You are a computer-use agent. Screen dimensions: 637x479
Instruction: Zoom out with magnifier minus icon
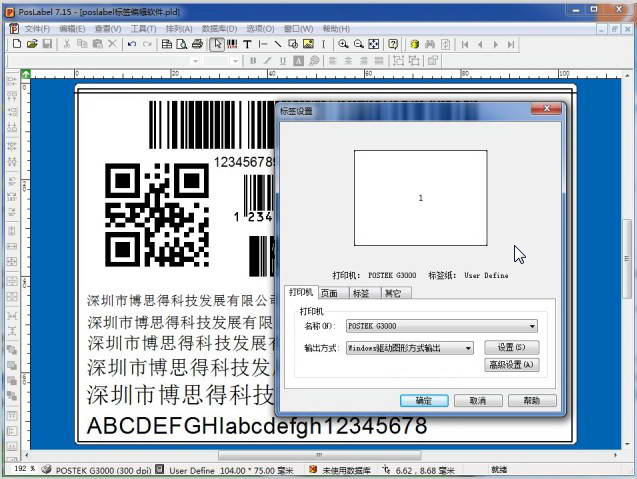pos(358,44)
